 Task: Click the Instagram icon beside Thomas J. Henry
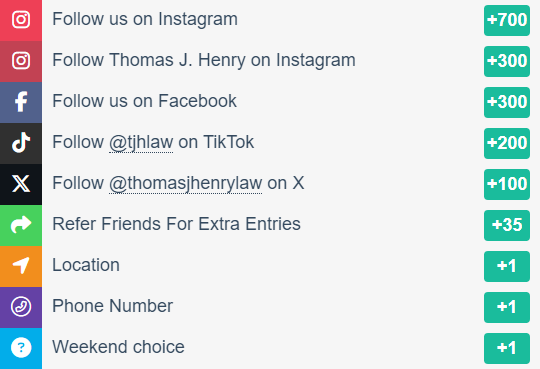pos(21,61)
